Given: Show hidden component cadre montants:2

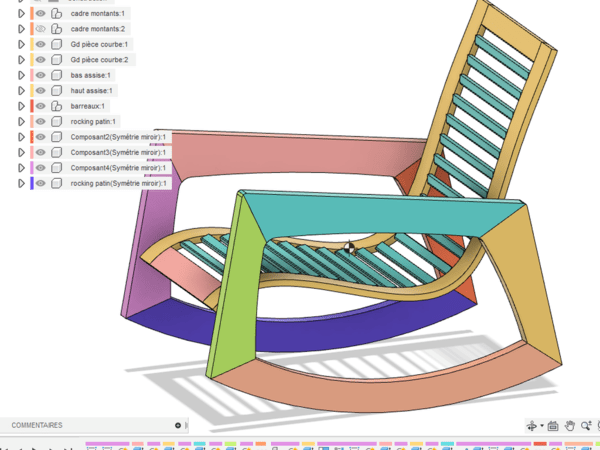Looking at the screenshot, I should tap(41, 29).
